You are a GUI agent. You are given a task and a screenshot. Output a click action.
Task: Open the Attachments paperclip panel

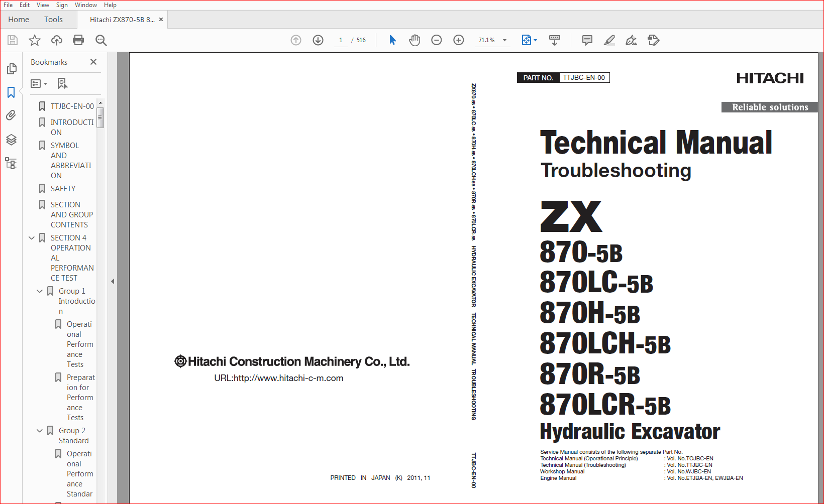11,115
